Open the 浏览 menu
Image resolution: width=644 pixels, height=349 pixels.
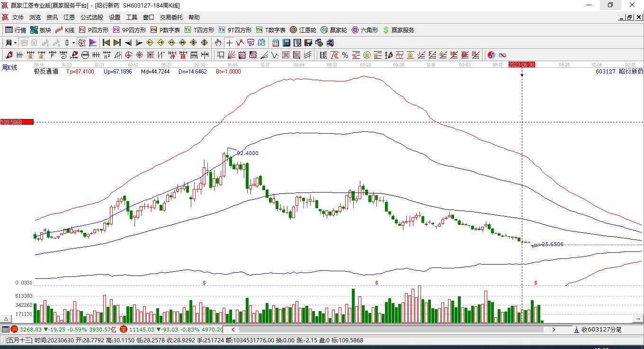tap(35, 18)
